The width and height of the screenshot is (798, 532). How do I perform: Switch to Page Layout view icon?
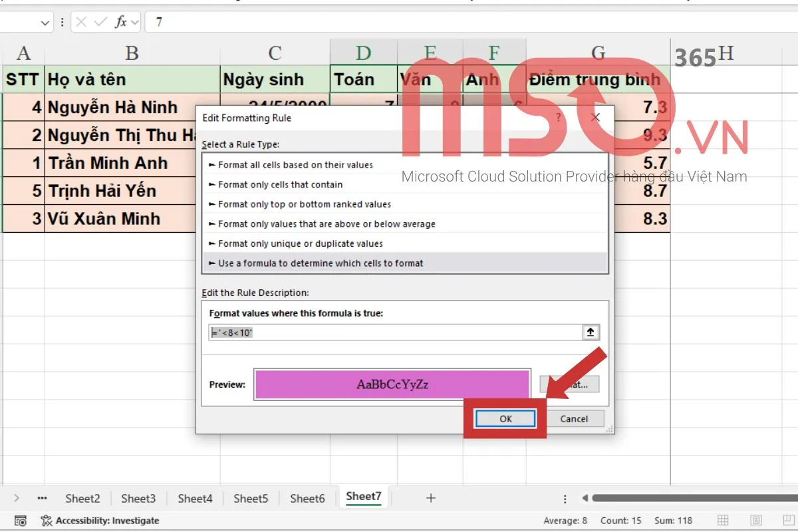[755, 521]
